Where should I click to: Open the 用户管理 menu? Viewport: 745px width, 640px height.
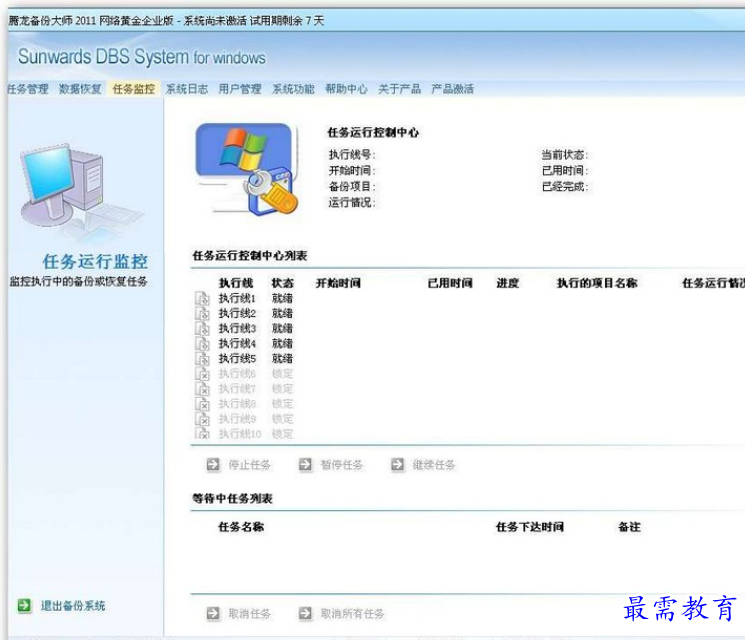(x=240, y=89)
